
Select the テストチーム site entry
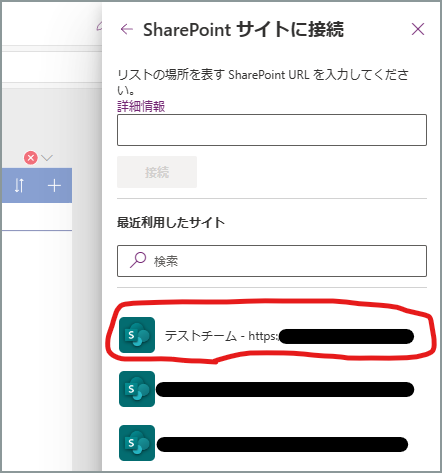pos(267,335)
